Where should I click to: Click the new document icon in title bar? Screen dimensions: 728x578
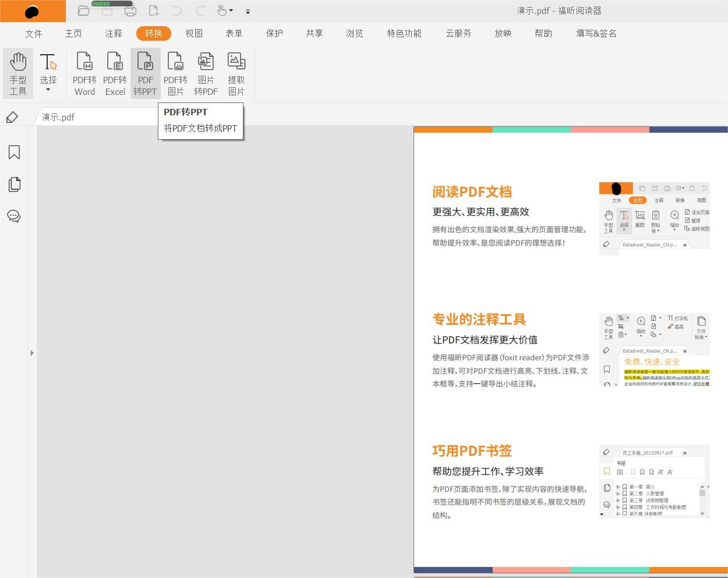(154, 10)
